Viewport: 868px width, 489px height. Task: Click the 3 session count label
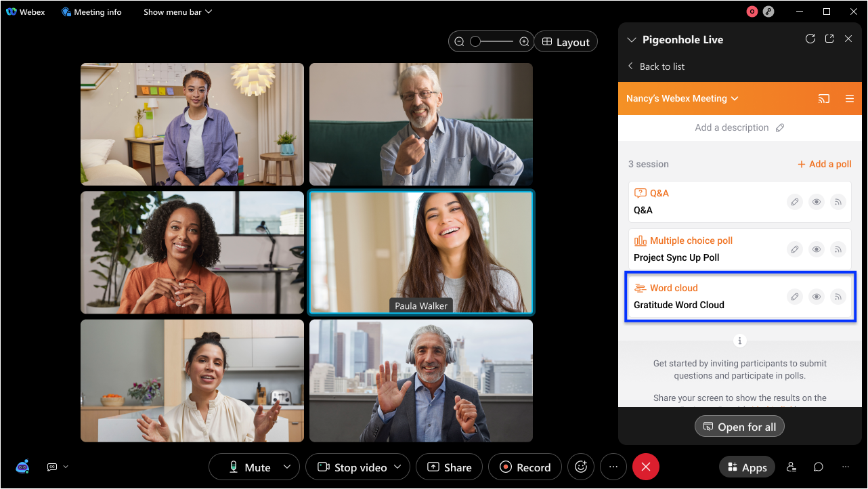[x=649, y=164]
